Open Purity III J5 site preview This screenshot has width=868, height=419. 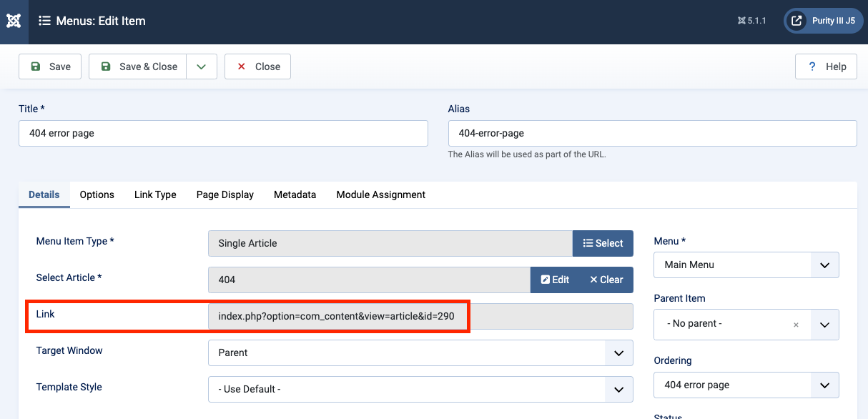(823, 21)
